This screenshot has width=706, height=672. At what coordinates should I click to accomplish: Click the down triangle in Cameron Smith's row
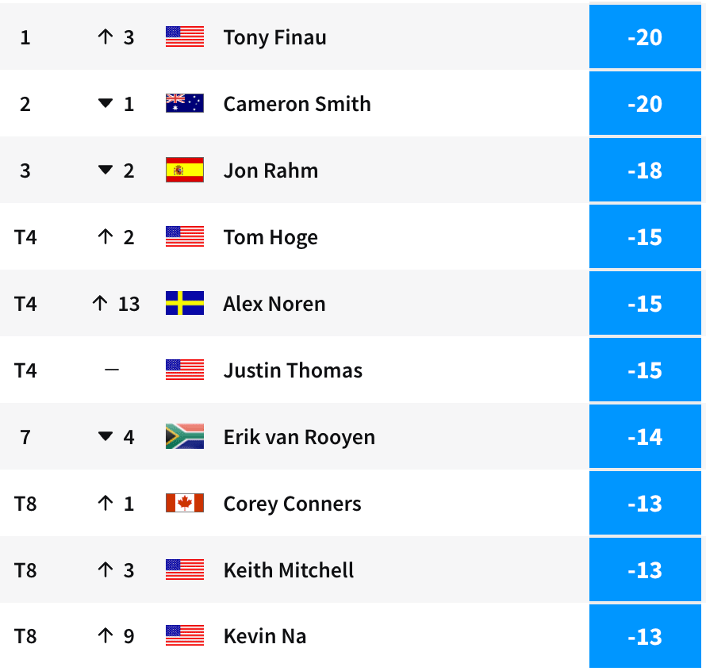tap(105, 104)
